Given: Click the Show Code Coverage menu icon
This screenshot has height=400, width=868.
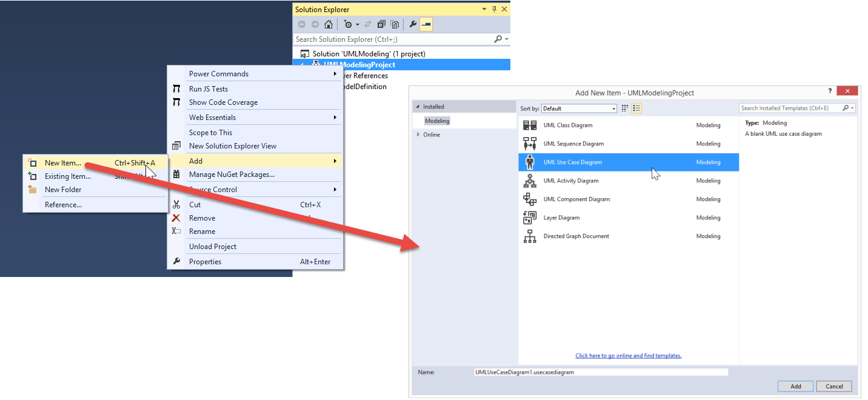Looking at the screenshot, I should point(176,102).
